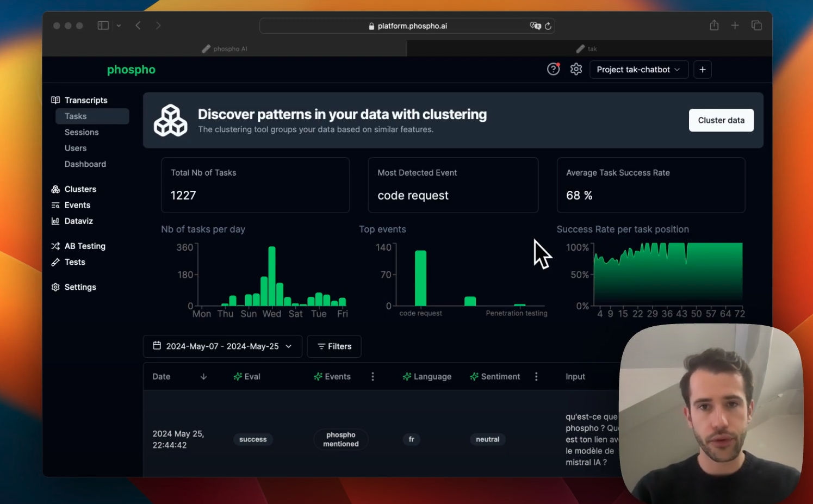813x504 pixels.
Task: Open Dataviz section
Action: (x=79, y=221)
